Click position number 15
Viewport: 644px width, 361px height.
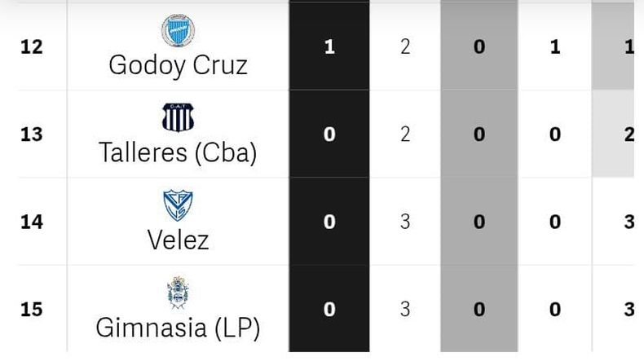pos(32,309)
